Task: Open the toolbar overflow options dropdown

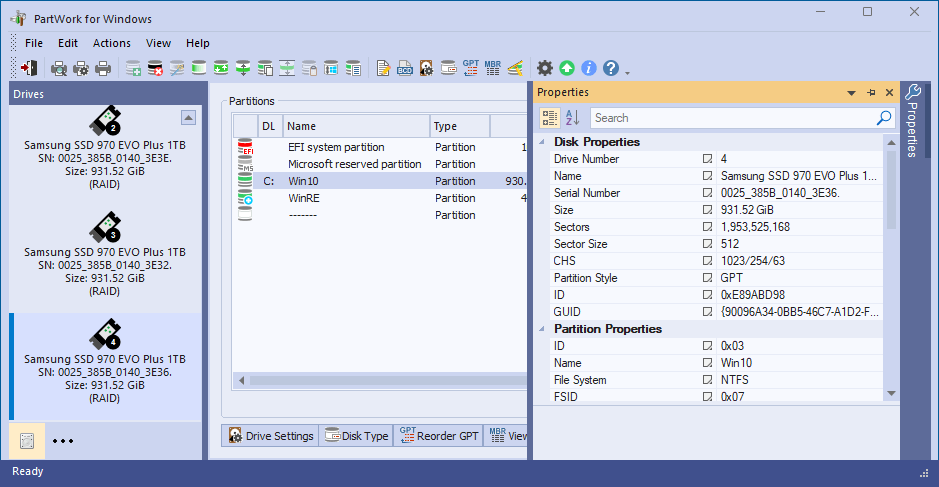Action: (x=628, y=73)
